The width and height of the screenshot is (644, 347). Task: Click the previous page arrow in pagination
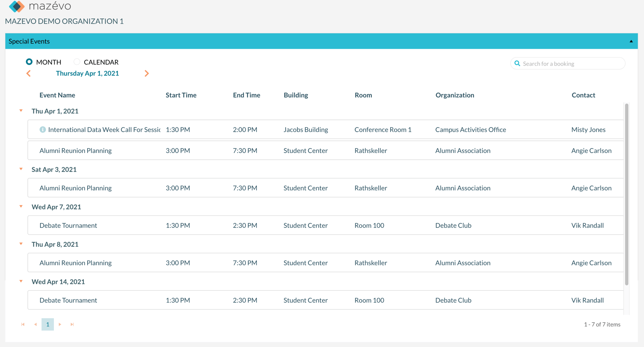[35, 324]
